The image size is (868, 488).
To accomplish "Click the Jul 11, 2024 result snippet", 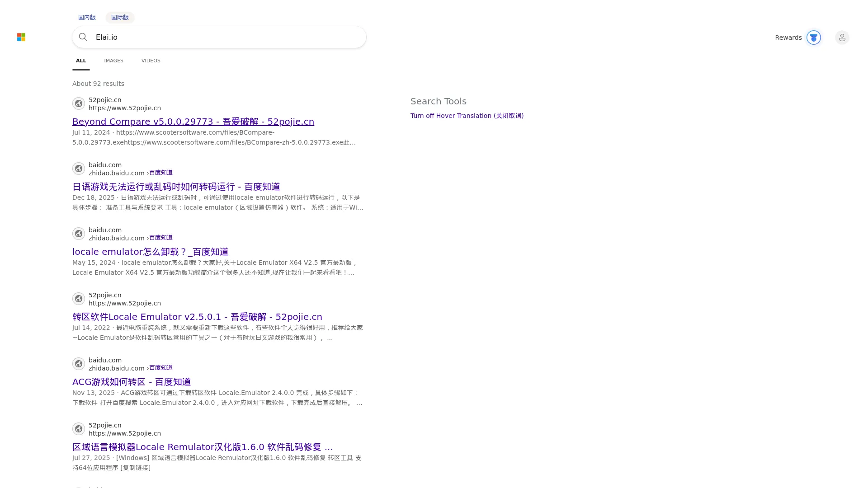I will [214, 137].
